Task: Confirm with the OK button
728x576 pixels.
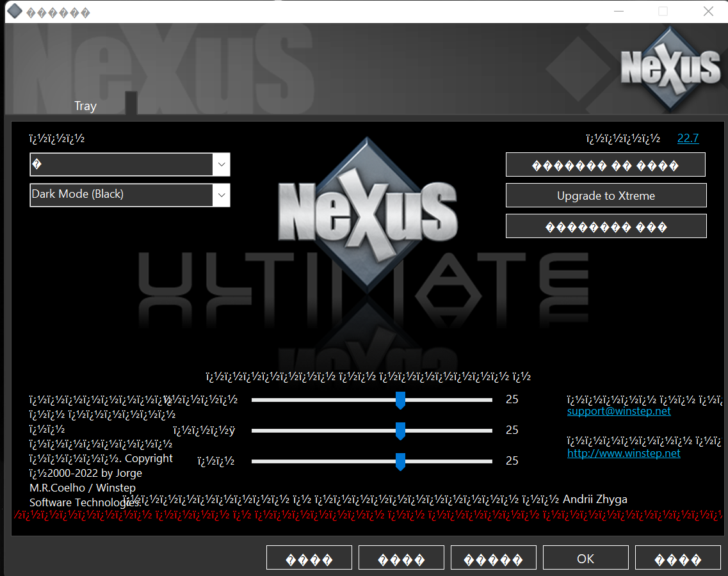Action: (585, 559)
